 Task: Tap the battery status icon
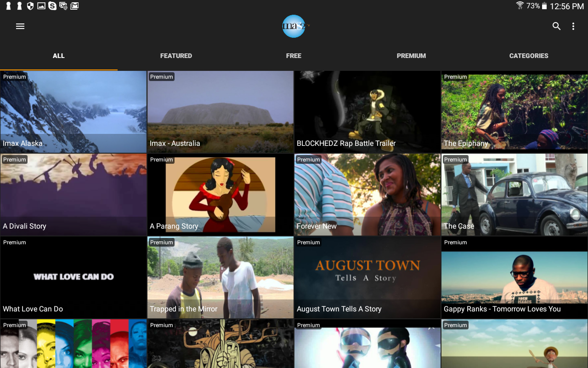click(544, 6)
